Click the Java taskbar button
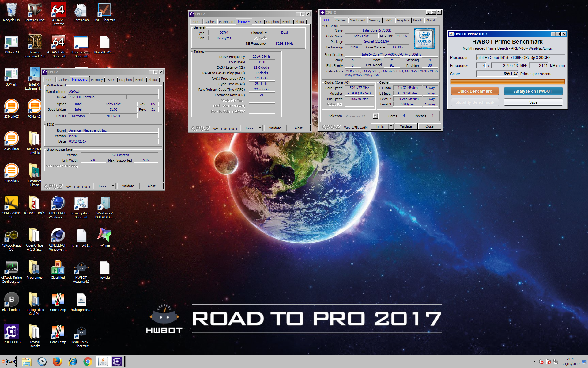588x368 pixels. [x=103, y=362]
